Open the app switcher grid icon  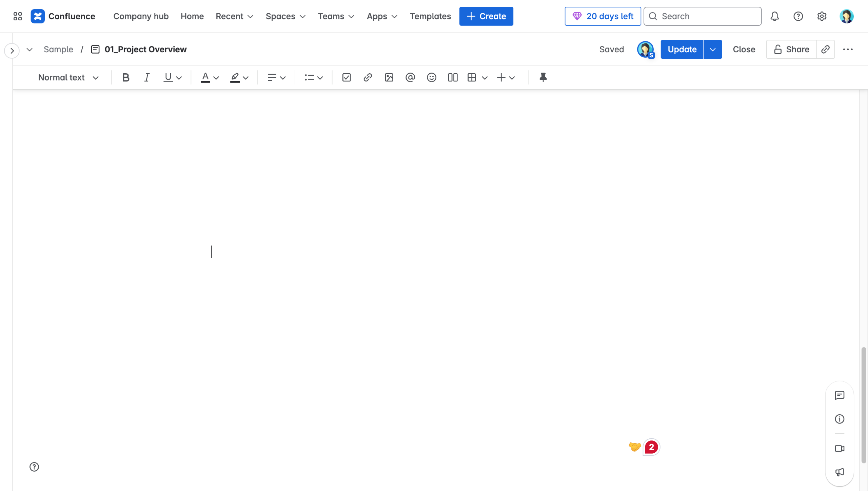click(18, 16)
